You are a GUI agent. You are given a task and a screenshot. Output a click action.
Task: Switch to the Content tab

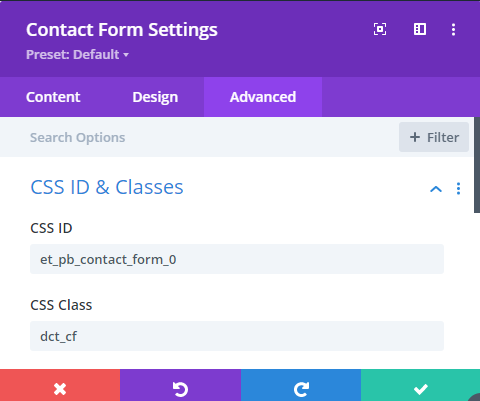click(53, 97)
